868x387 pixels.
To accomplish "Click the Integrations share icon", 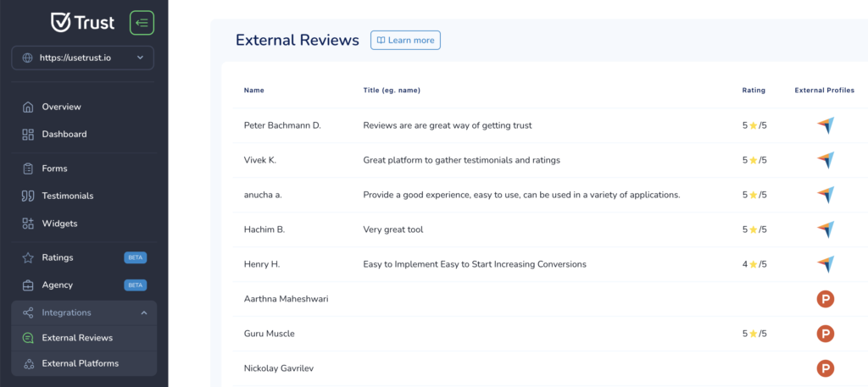I will point(28,313).
